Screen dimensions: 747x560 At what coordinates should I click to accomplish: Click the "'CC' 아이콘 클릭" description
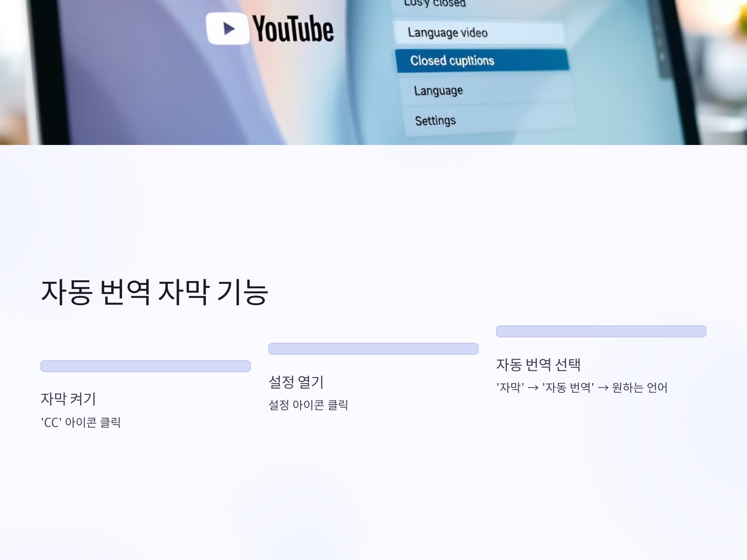tap(81, 422)
